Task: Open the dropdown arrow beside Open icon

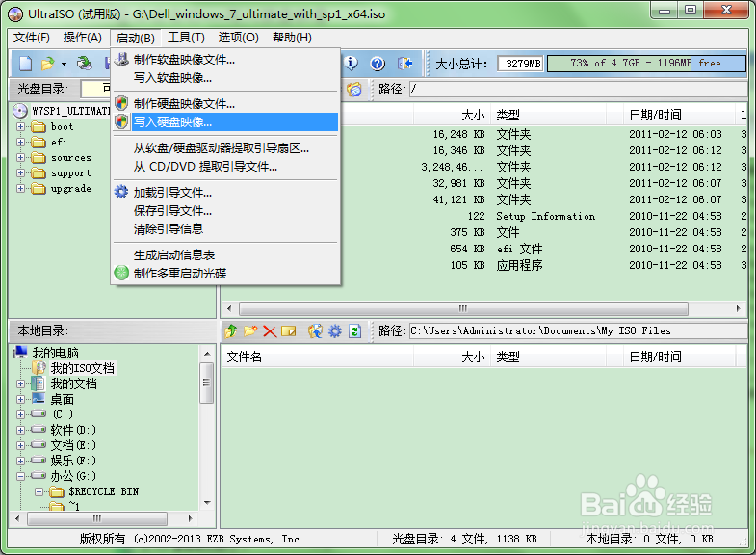Action: [64, 64]
